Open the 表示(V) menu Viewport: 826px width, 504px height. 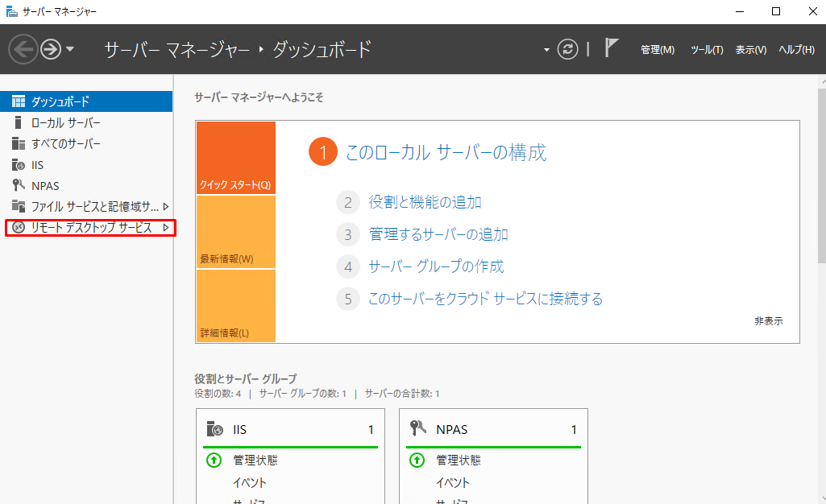[x=750, y=50]
